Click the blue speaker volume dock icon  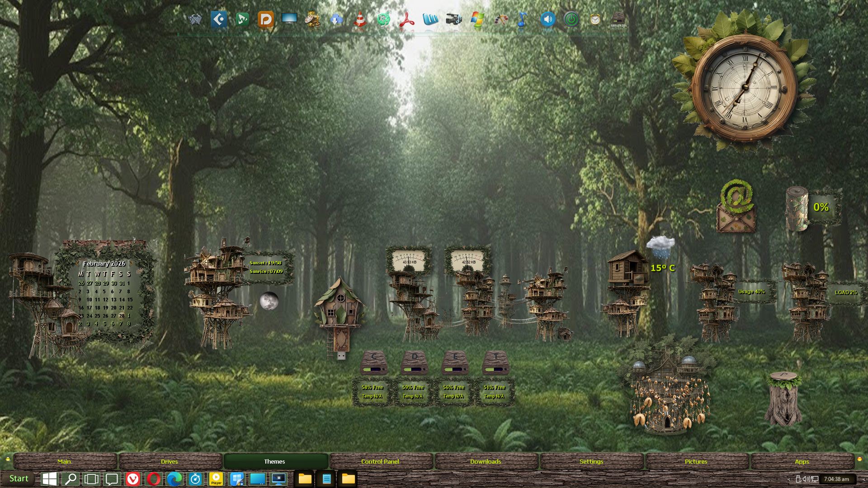pos(547,19)
